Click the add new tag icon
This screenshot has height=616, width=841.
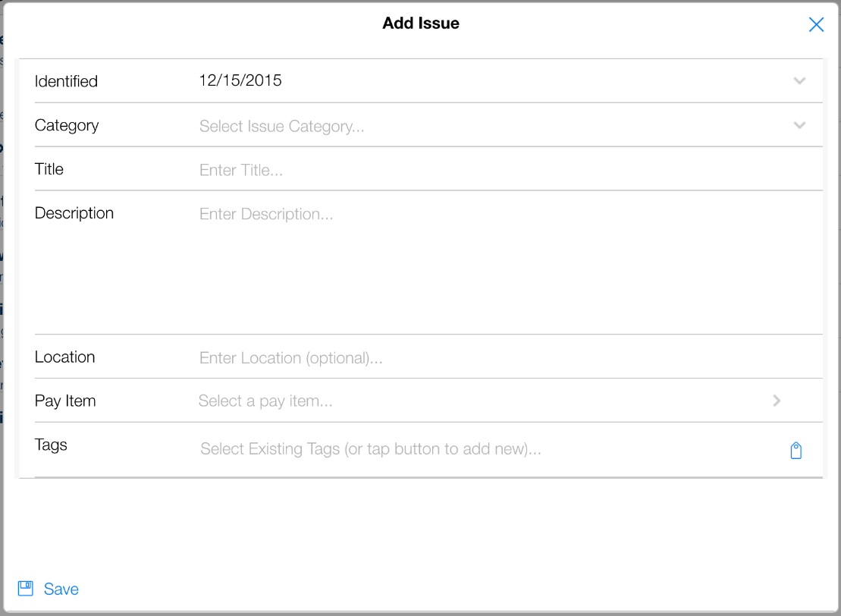click(795, 451)
